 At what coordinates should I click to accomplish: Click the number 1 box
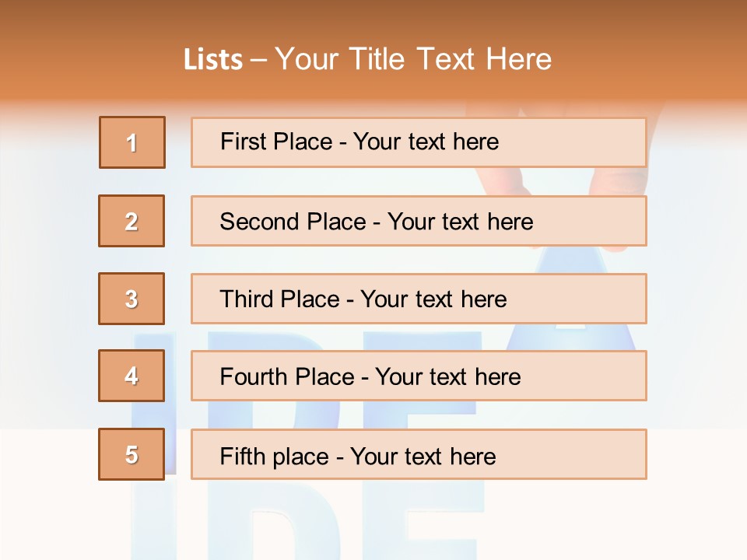[x=132, y=142]
